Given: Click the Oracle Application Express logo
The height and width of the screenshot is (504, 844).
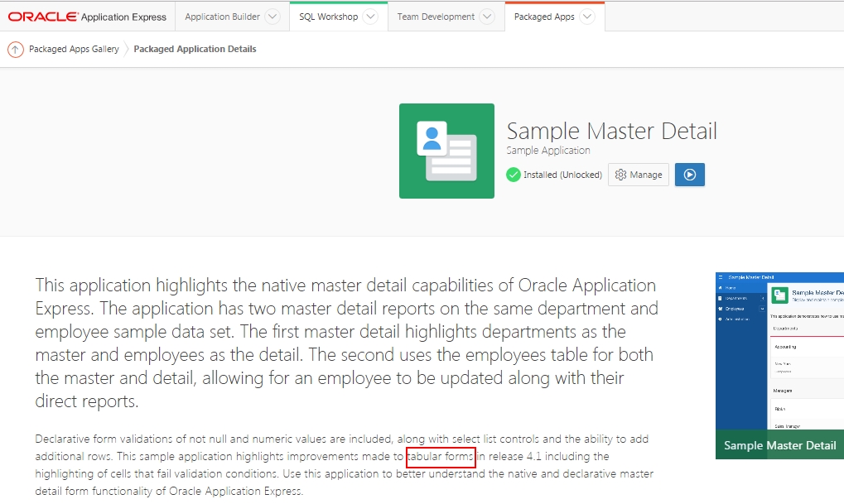Looking at the screenshot, I should pos(87,17).
